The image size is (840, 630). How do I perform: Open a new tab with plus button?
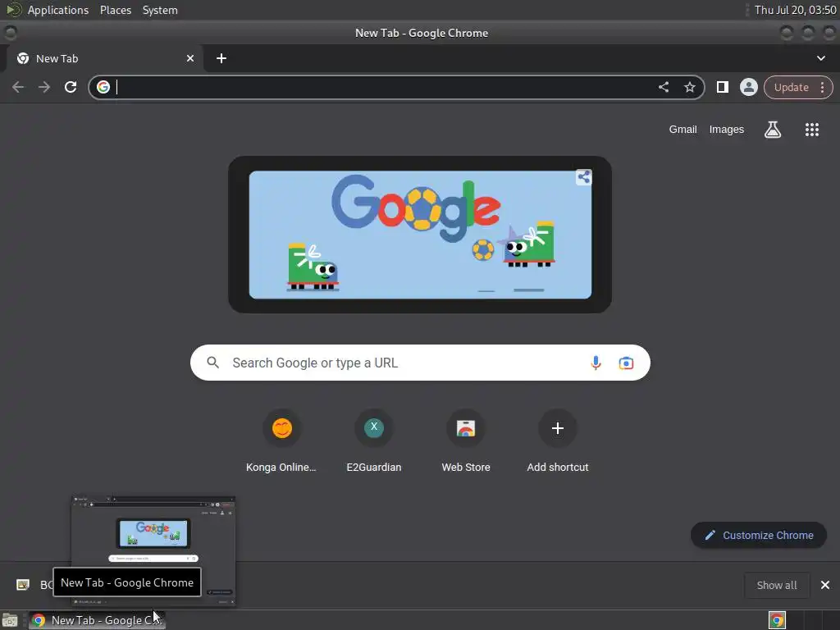pos(221,58)
